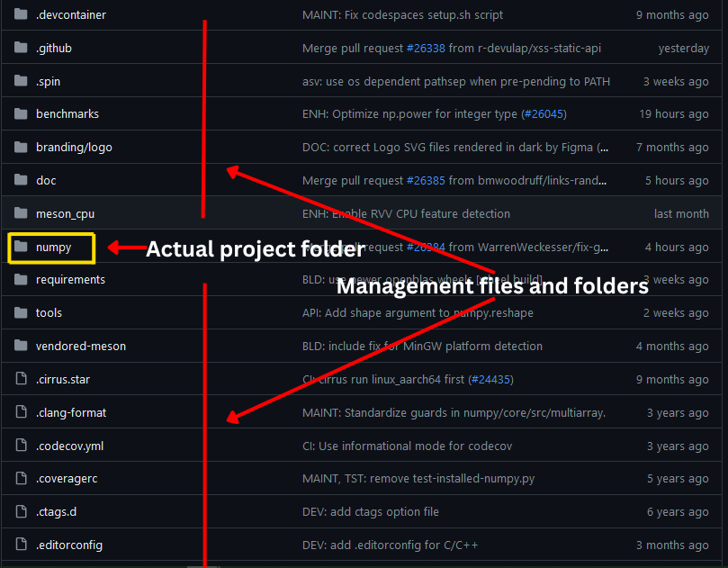
Task: Click '6 years ago' timestamp for .ctags.d
Action: [x=678, y=512]
